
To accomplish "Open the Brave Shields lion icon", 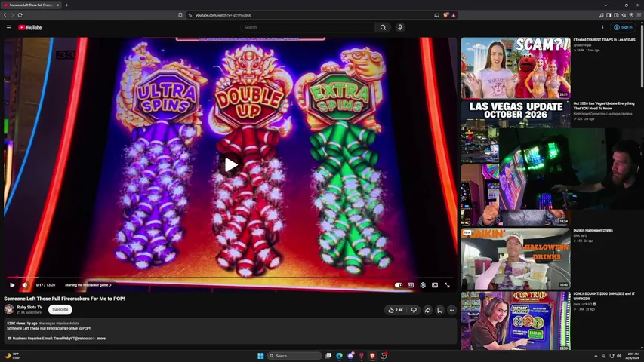I will pos(446,15).
